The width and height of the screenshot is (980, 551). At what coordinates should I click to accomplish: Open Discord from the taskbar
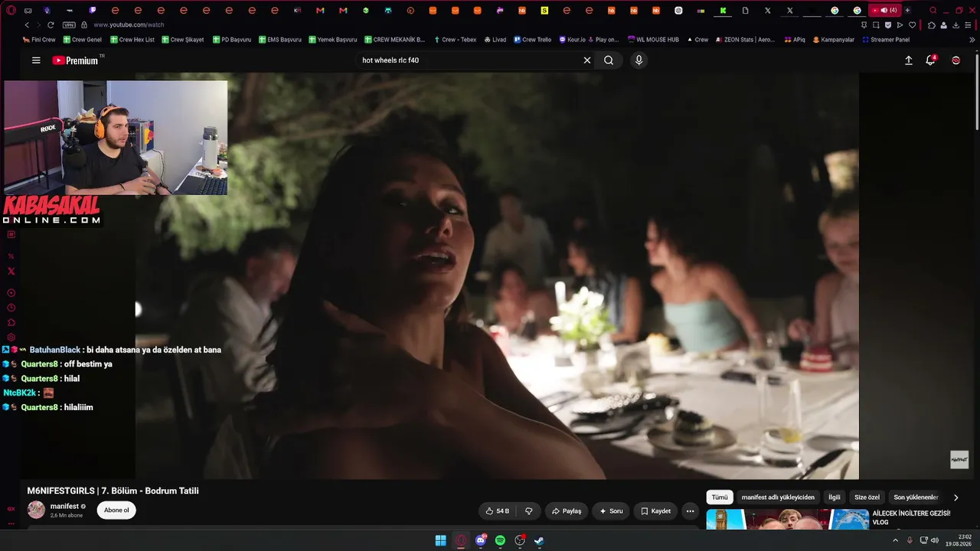481,540
